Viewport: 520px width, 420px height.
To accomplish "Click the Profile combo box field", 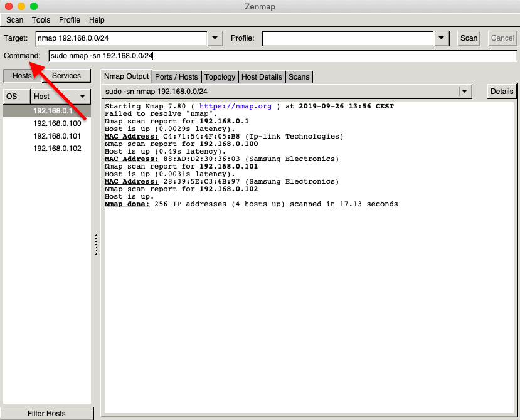I will point(348,38).
